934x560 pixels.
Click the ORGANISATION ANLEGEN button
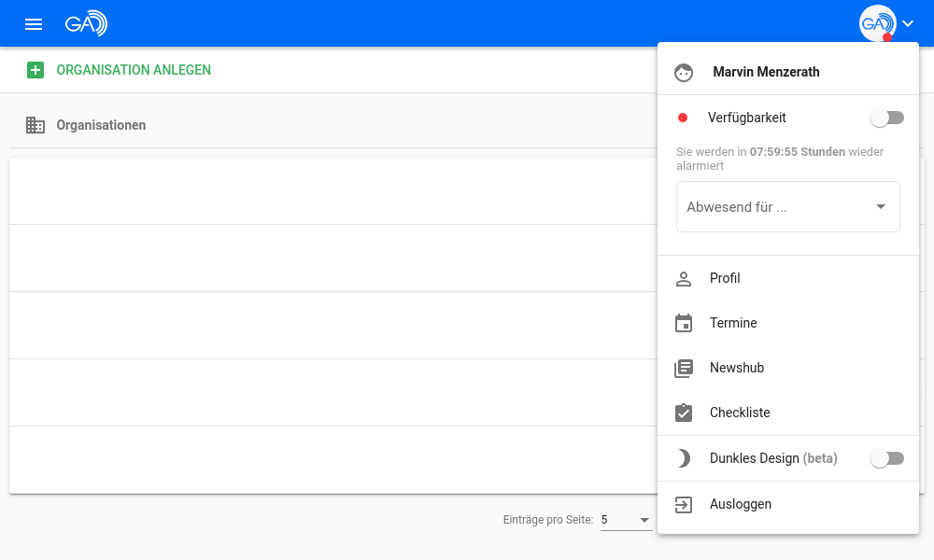pyautogui.click(x=134, y=70)
